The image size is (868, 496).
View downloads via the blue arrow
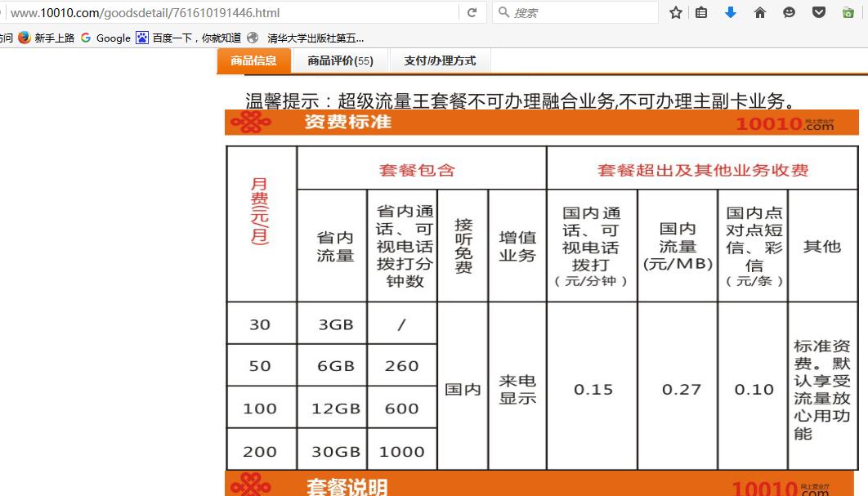pos(731,12)
